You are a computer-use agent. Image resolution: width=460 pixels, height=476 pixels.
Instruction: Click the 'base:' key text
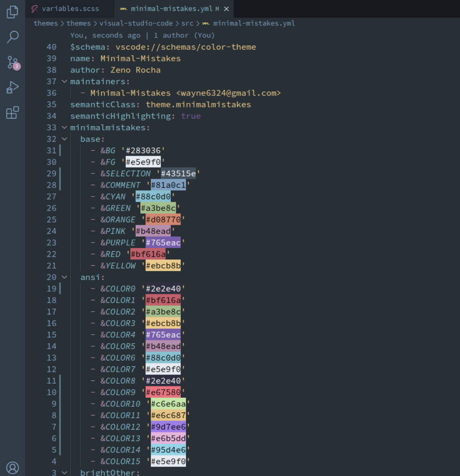[x=92, y=139]
